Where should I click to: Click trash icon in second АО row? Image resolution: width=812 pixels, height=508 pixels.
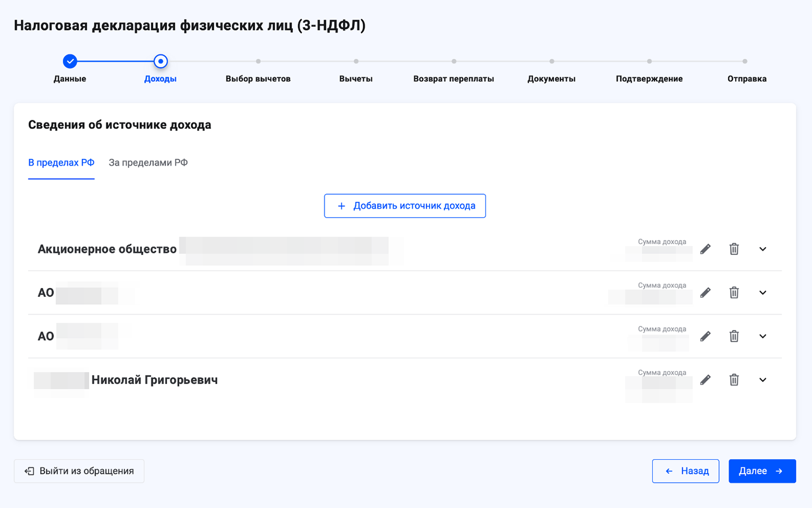[x=734, y=293]
